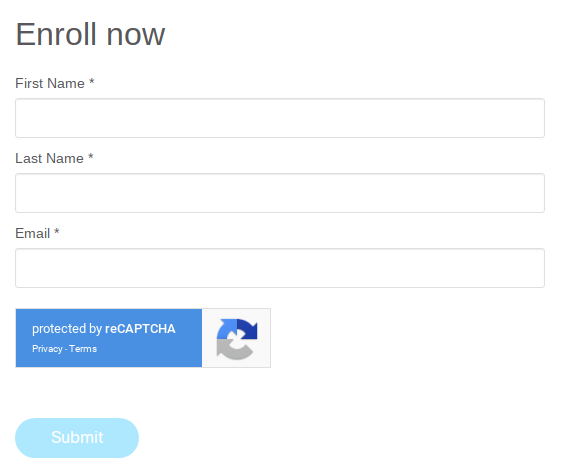
Task: Submit the enrollment form
Action: 77,438
